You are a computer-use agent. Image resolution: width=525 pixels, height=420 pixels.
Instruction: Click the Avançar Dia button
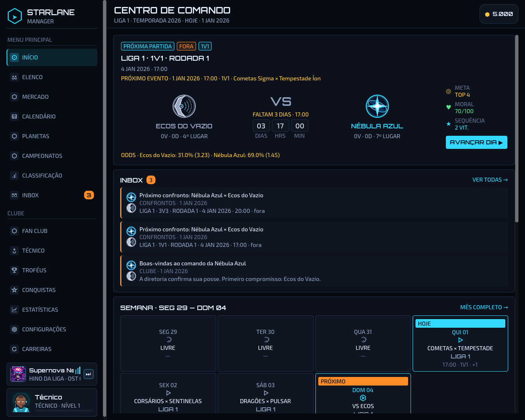click(x=477, y=142)
